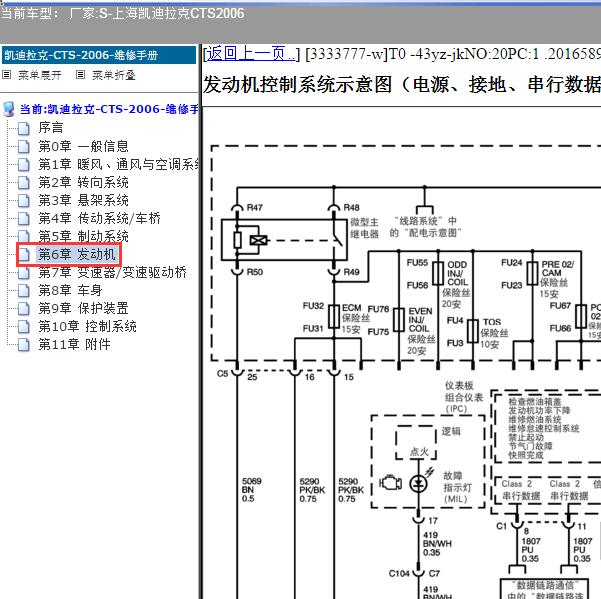This screenshot has width=601, height=599.
Task: Open 第3章 悬架系统
Action: [x=83, y=200]
